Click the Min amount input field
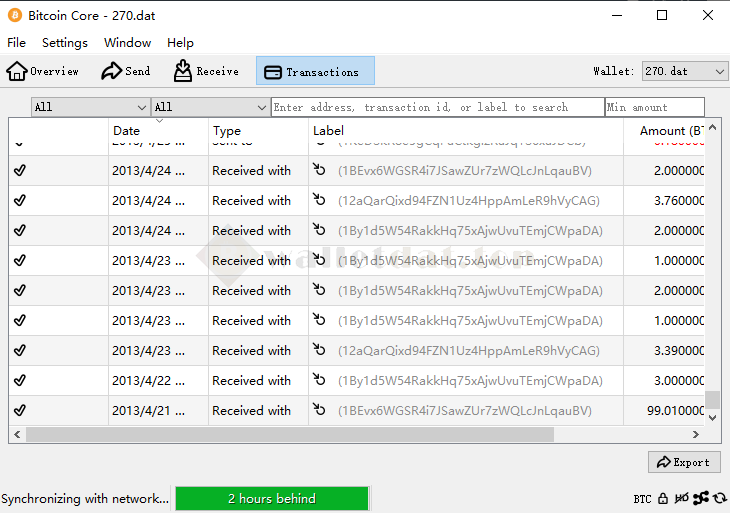This screenshot has width=730, height=513. [x=654, y=107]
